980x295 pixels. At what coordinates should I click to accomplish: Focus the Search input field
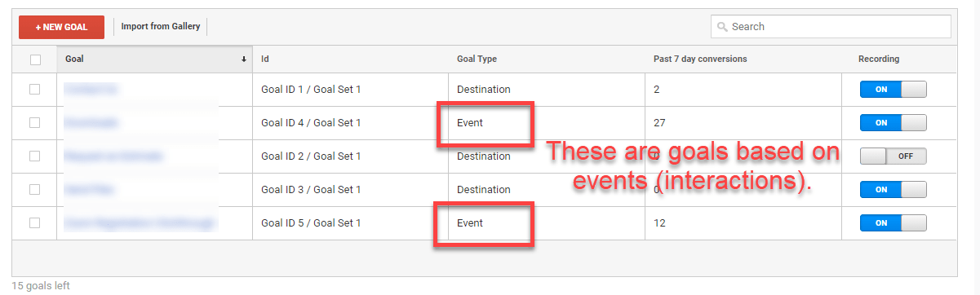tap(831, 27)
